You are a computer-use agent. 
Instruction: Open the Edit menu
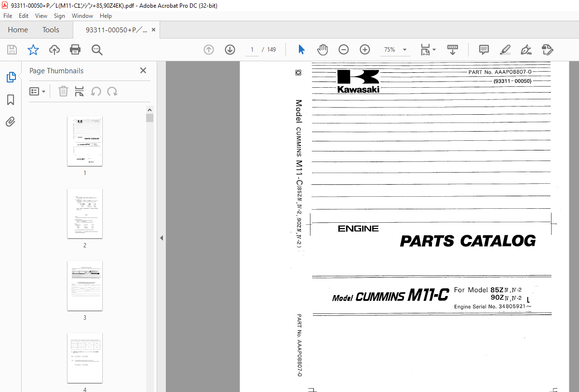23,16
